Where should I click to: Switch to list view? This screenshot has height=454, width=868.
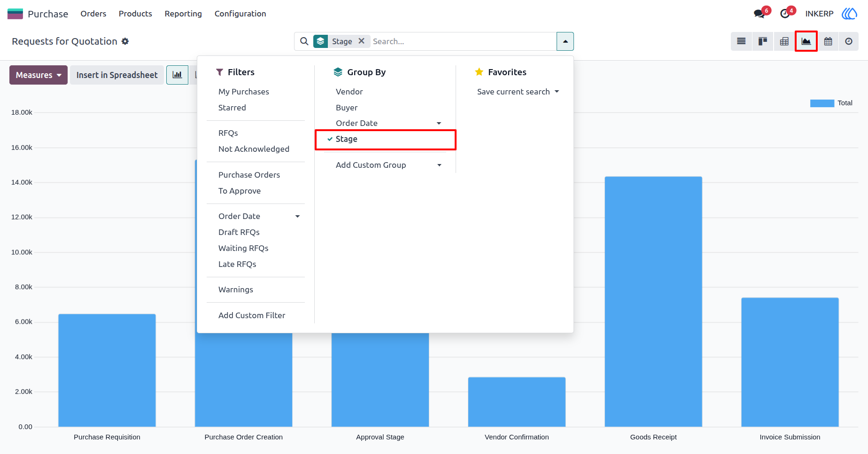pos(741,41)
